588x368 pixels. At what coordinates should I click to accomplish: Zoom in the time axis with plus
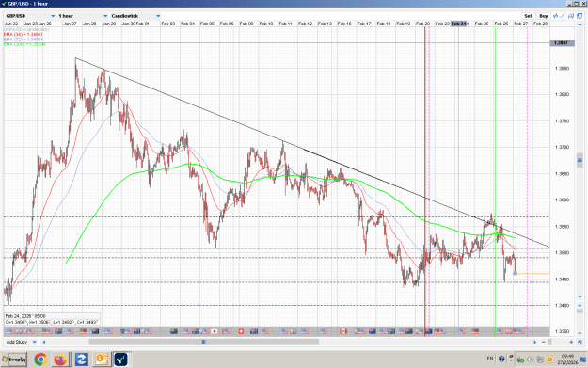571,342
